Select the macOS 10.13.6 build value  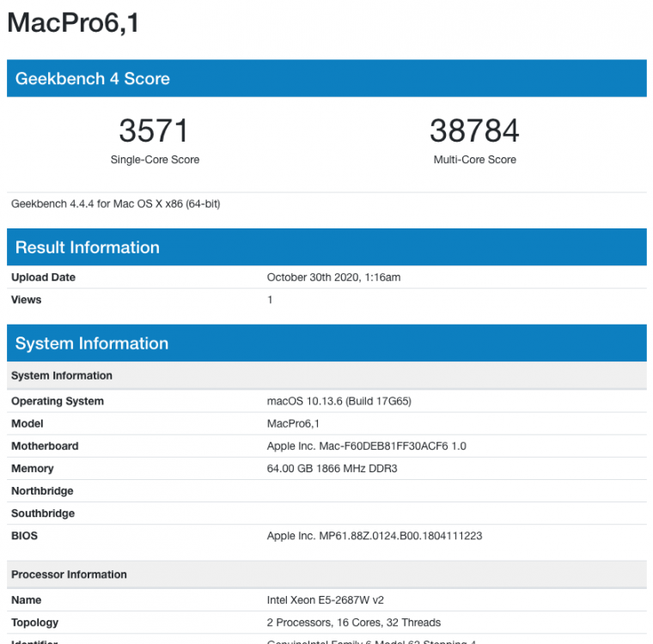[339, 401]
